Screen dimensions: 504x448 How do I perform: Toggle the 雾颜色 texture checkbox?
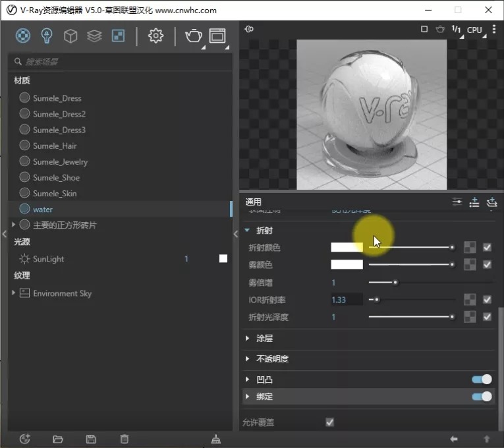pyautogui.click(x=488, y=264)
